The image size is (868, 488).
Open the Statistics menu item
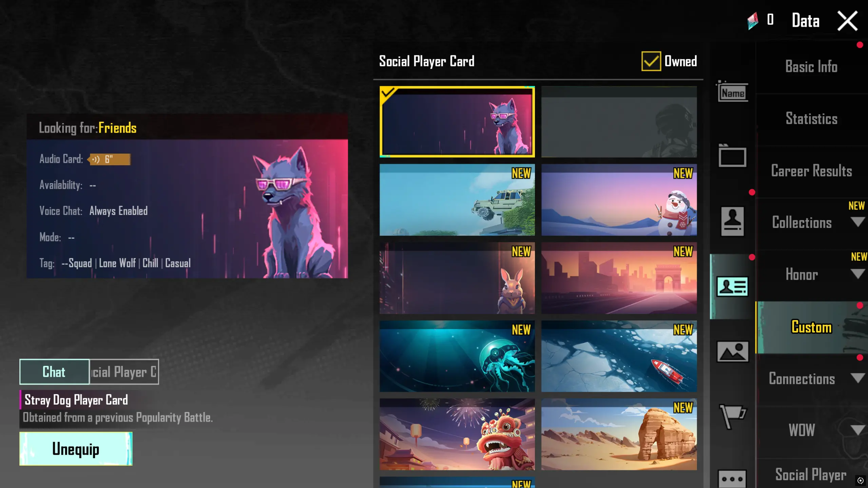click(x=811, y=119)
